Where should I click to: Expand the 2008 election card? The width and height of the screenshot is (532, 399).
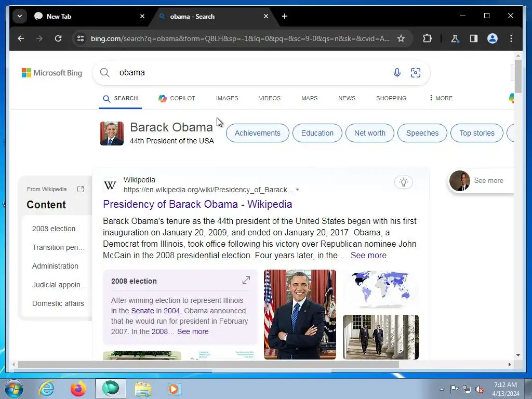[246, 280]
